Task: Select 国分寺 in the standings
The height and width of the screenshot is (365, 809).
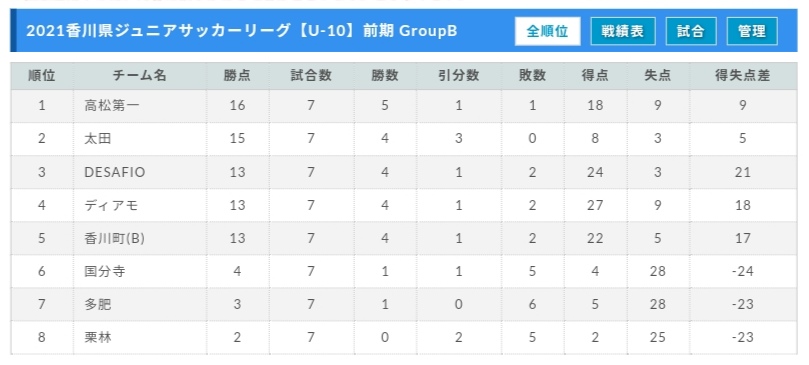Action: (105, 271)
